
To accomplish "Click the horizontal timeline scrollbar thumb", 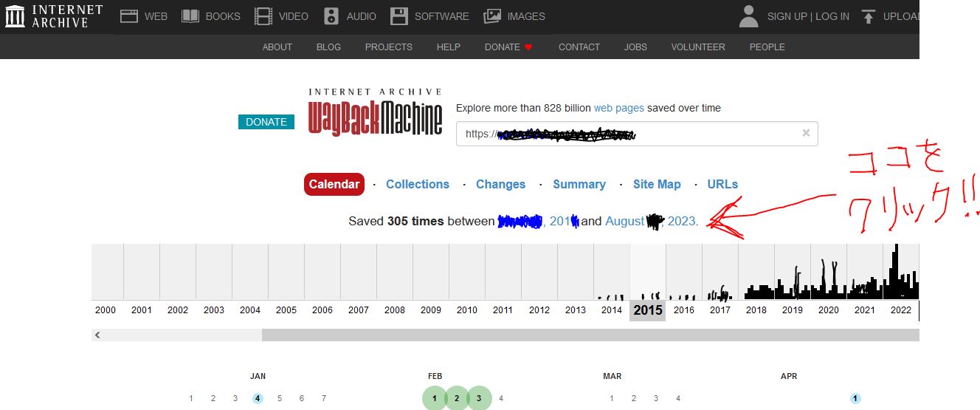I will point(590,335).
